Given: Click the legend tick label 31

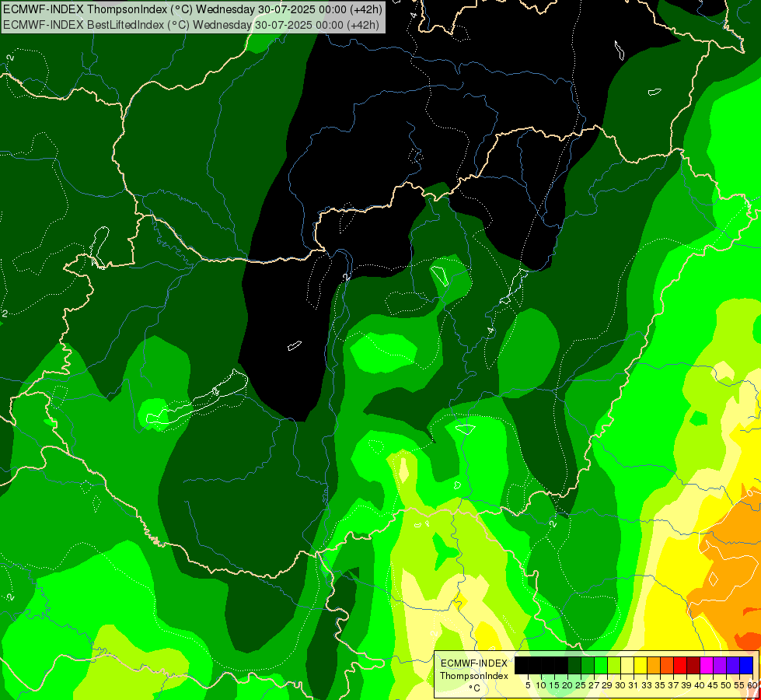Looking at the screenshot, I should (x=634, y=685).
